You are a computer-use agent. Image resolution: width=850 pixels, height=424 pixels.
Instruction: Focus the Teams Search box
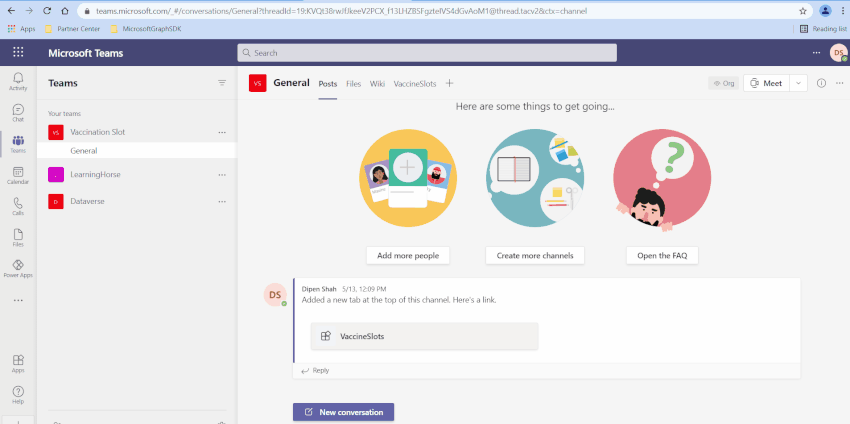click(x=427, y=53)
